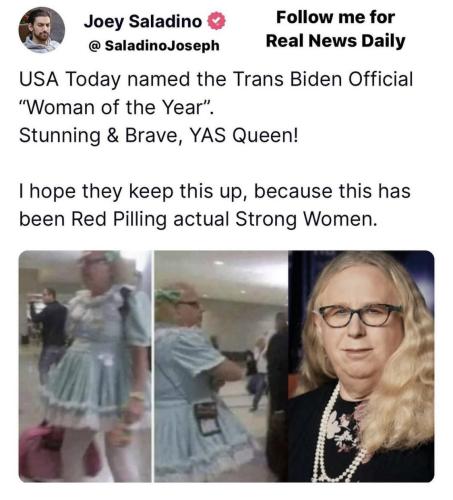Viewport: 453px width, 500px height.
Task: Click the man in black in left photo
Action: [x=50, y=335]
